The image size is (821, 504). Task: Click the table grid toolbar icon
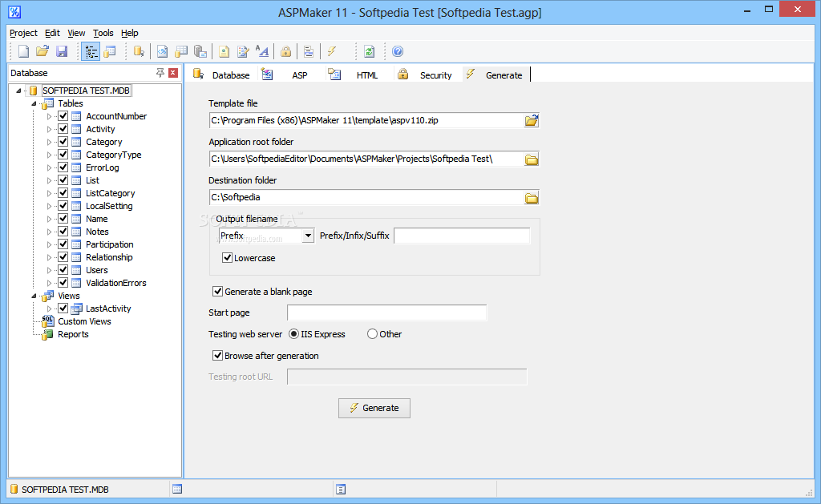(x=181, y=51)
